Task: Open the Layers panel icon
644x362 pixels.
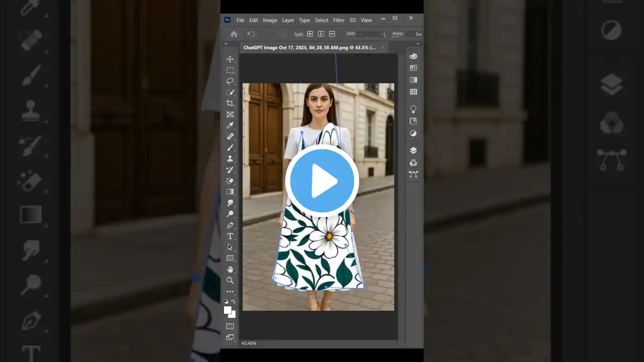Action: pos(413,150)
